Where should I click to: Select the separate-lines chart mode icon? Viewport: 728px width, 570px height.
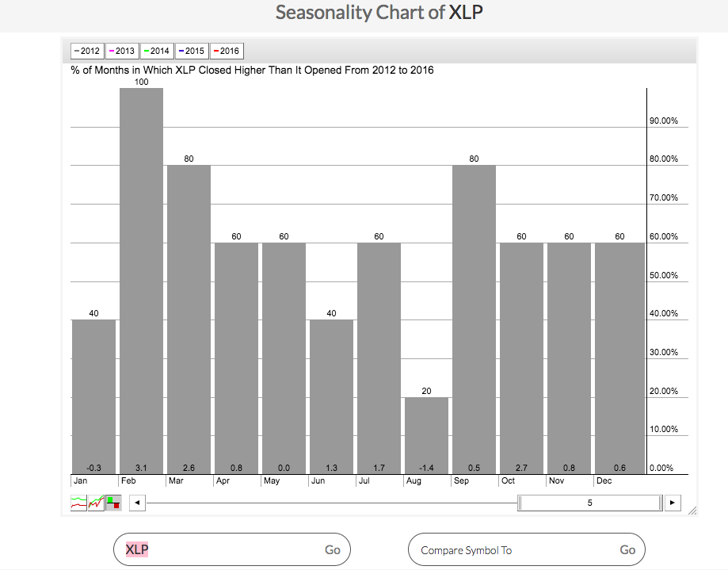coord(78,503)
